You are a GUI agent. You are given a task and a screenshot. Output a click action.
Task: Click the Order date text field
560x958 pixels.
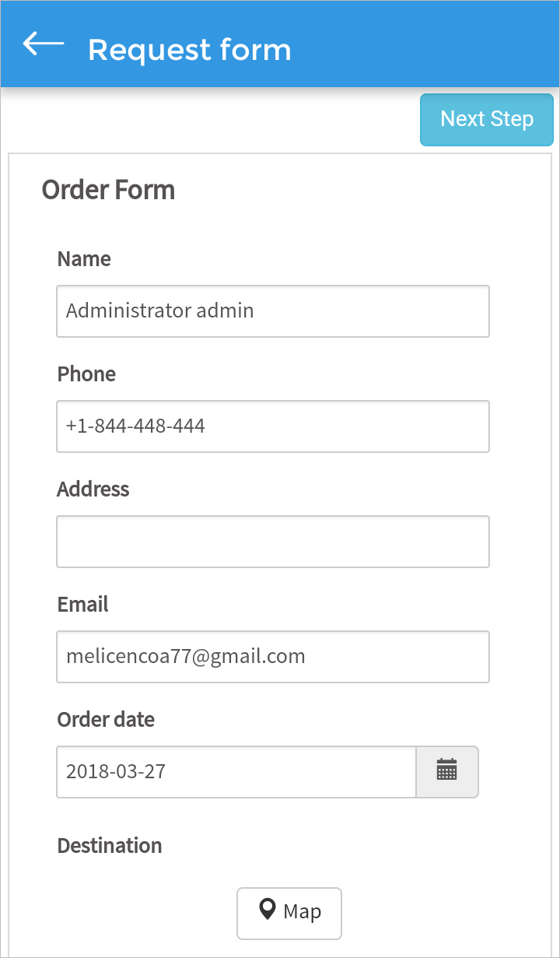236,772
